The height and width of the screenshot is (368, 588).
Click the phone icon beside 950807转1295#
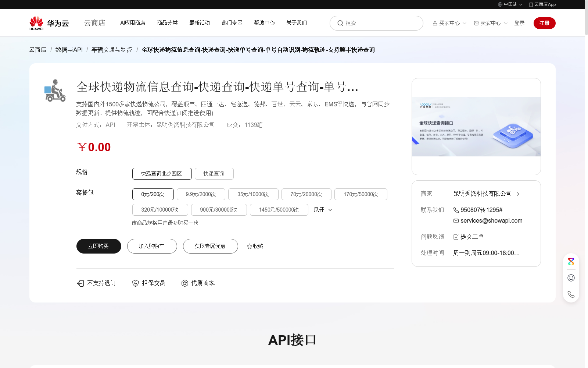tap(456, 210)
